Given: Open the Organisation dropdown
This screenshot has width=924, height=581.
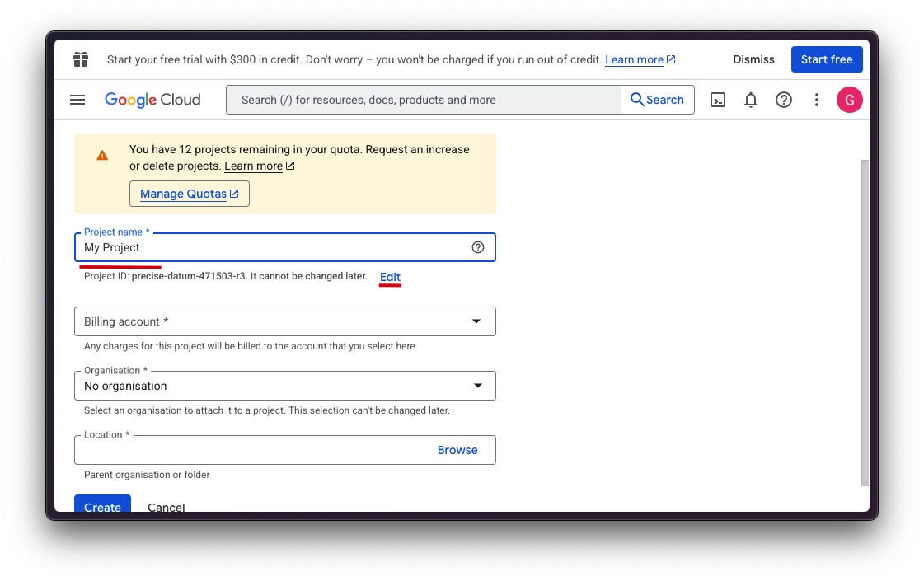Looking at the screenshot, I should pos(285,386).
